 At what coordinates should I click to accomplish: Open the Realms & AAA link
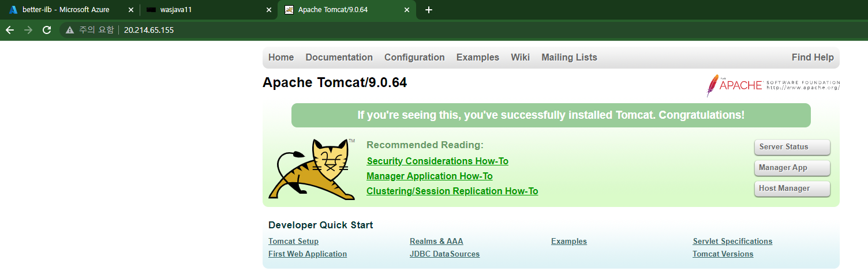[x=436, y=242]
